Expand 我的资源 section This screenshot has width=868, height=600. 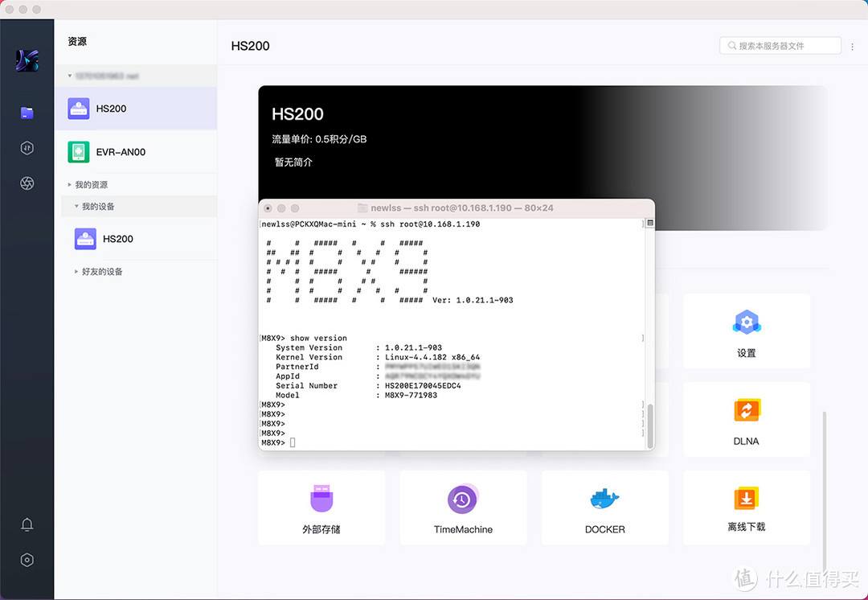pyautogui.click(x=88, y=184)
